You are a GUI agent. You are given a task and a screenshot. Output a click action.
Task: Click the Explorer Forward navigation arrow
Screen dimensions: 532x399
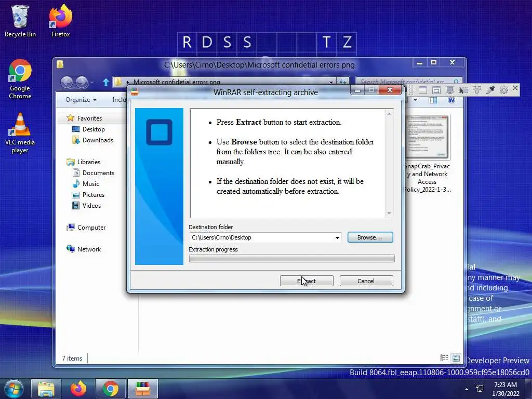point(82,82)
